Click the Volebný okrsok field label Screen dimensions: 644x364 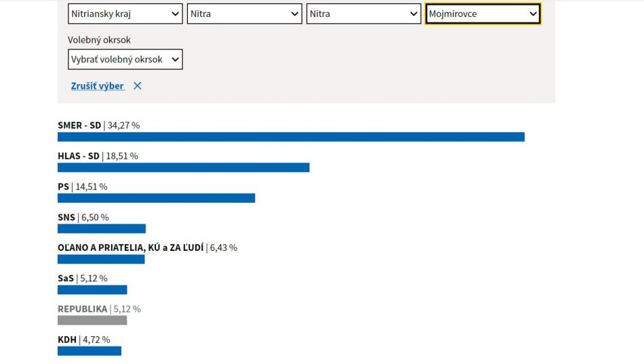coord(99,40)
